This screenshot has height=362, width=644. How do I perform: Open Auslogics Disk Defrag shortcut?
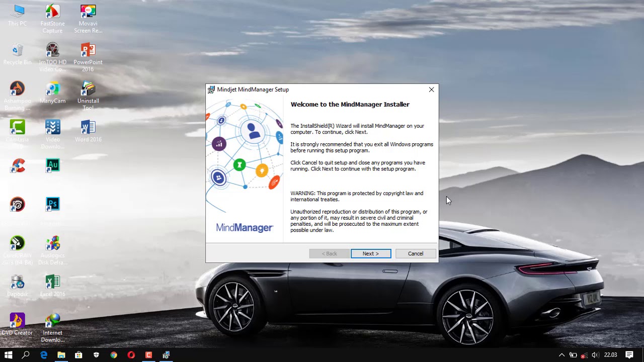[x=52, y=251]
